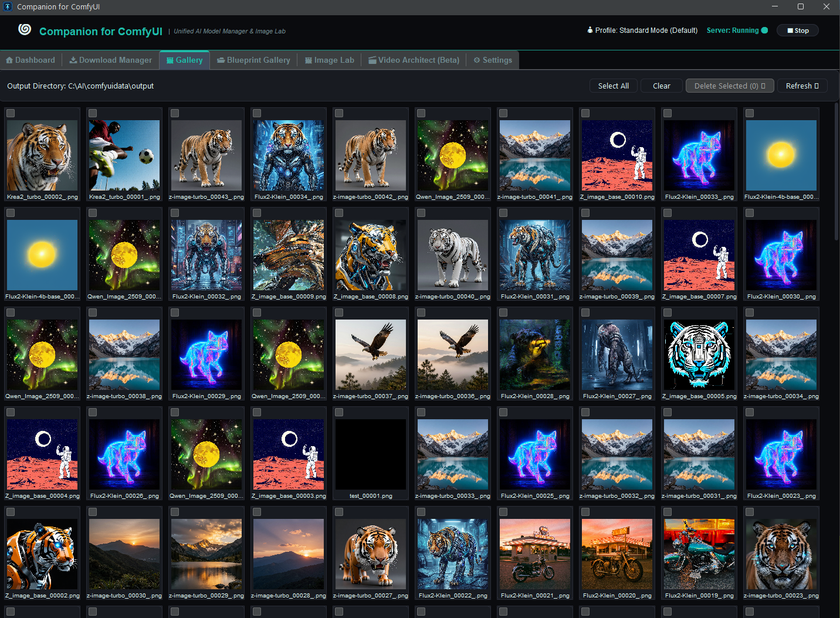
Task: Open the Settings tab
Action: tap(493, 60)
